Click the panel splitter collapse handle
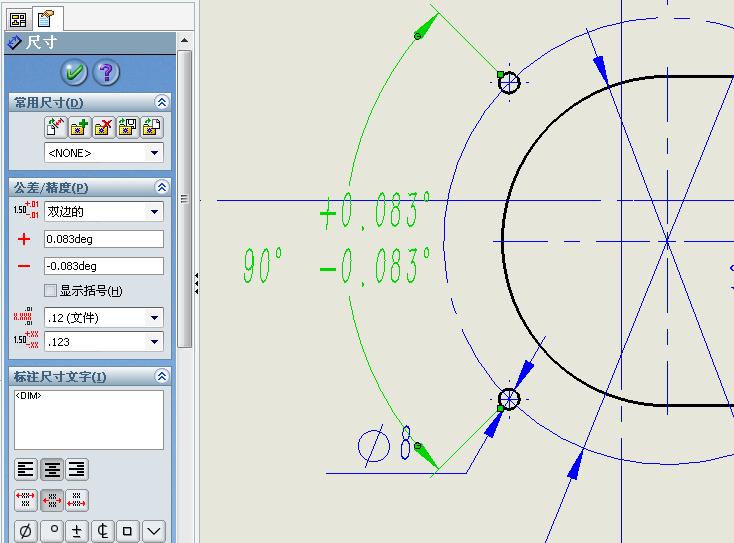This screenshot has height=543, width=734. 197,284
